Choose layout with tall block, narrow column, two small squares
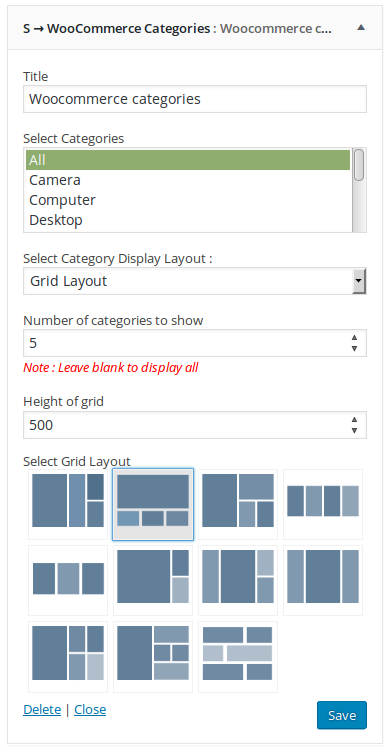Screen dimensions: 389x748 coord(68,505)
